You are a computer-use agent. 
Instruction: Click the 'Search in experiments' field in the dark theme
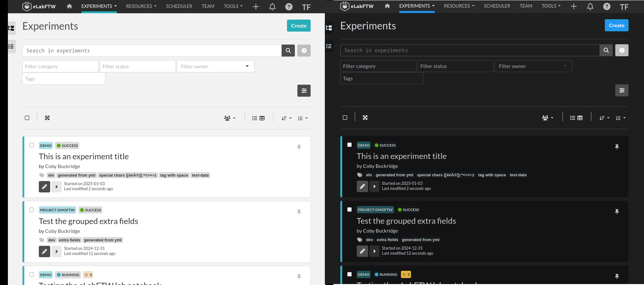pyautogui.click(x=469, y=50)
